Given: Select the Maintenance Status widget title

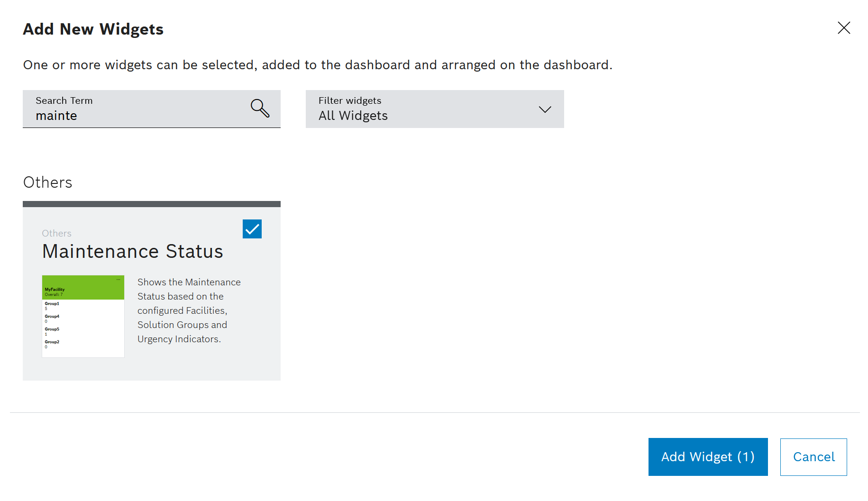Looking at the screenshot, I should tap(132, 251).
